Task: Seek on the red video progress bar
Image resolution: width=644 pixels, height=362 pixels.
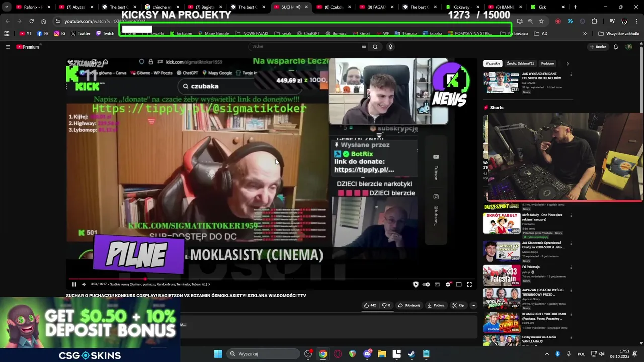Action: (x=272, y=278)
